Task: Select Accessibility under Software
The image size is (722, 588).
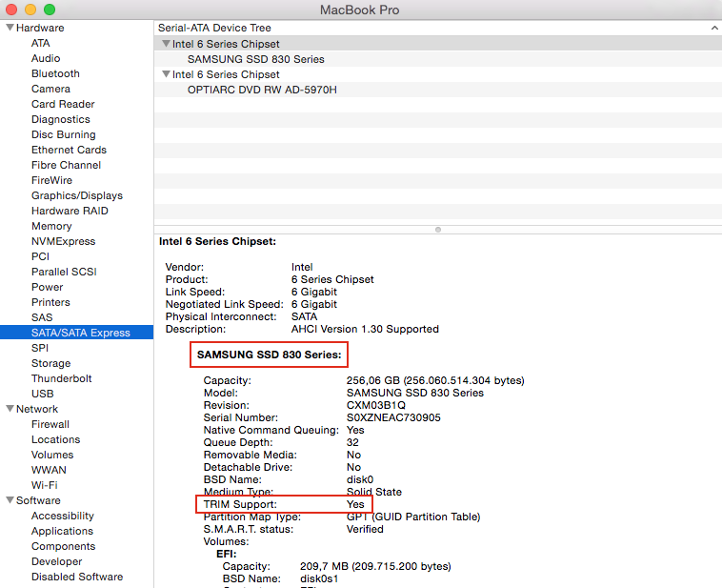Action: coord(63,516)
